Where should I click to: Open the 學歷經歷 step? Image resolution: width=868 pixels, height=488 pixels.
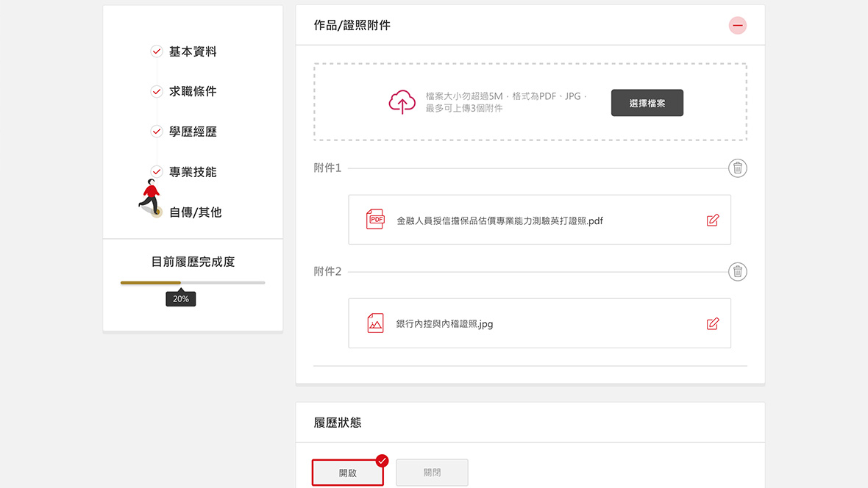[x=193, y=132]
